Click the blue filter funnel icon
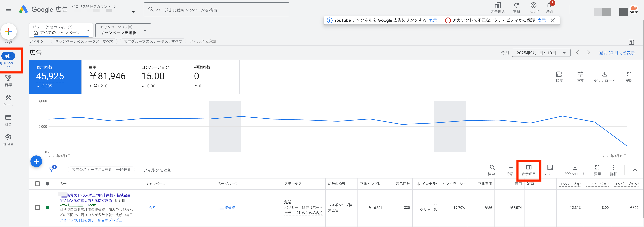Image resolution: width=644 pixels, height=227 pixels. click(51, 170)
